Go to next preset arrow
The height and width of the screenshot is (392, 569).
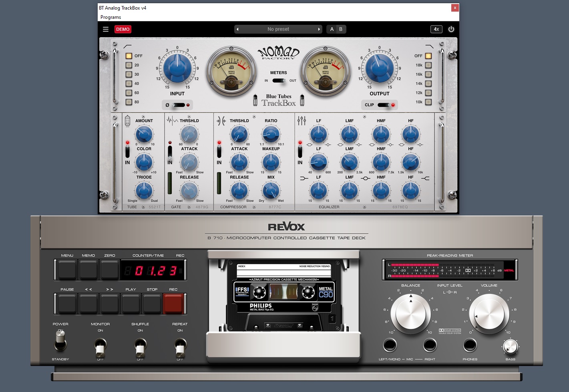pos(319,29)
